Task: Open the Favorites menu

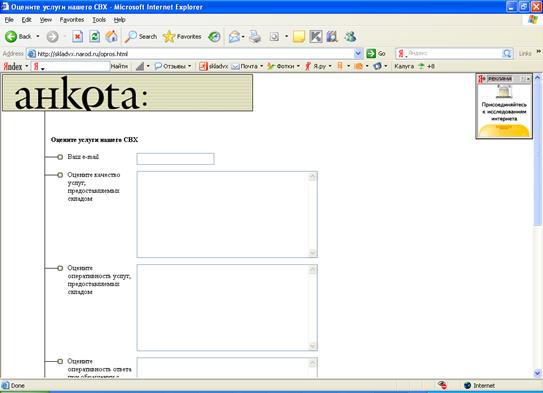Action: pos(72,20)
